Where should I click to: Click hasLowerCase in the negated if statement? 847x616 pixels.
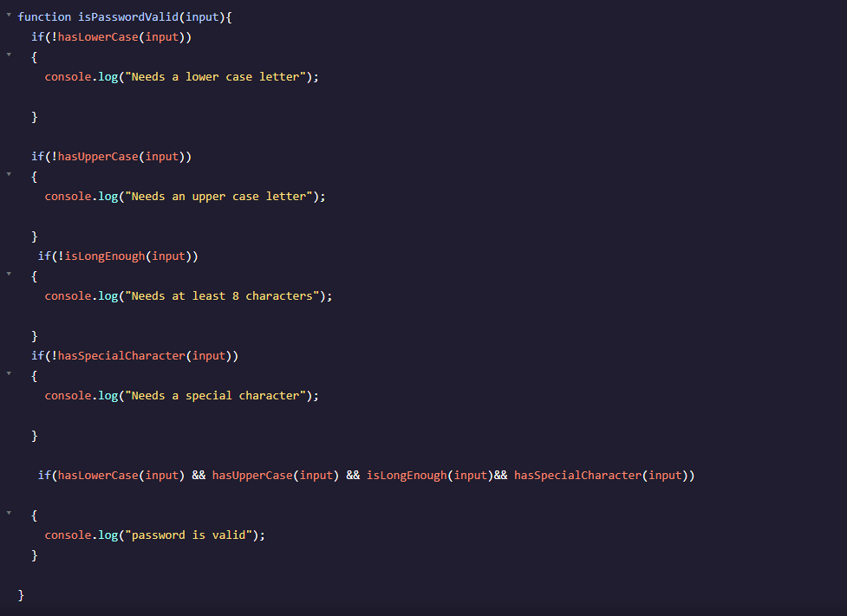click(x=98, y=36)
